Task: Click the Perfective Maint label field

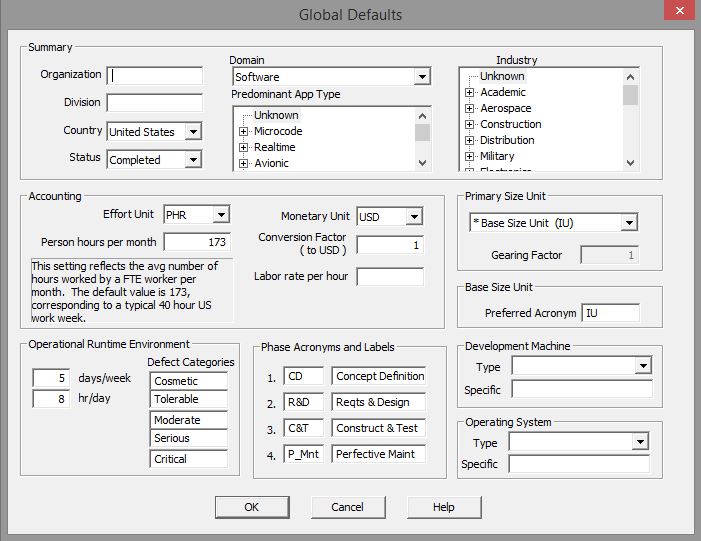Action: (378, 454)
